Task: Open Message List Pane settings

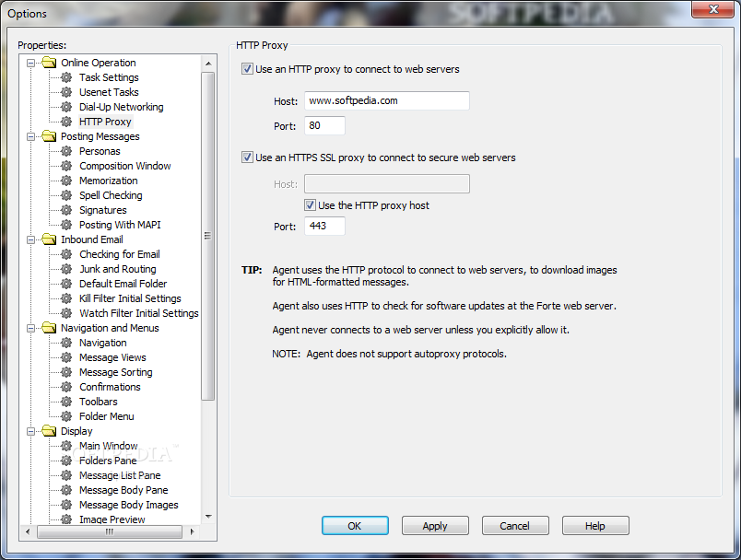Action: tap(120, 475)
